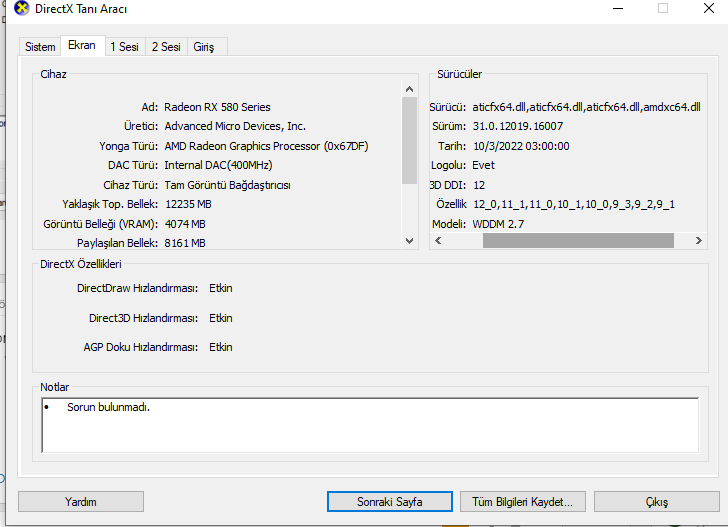Click the WDDM 2.7 model value

tap(498, 224)
